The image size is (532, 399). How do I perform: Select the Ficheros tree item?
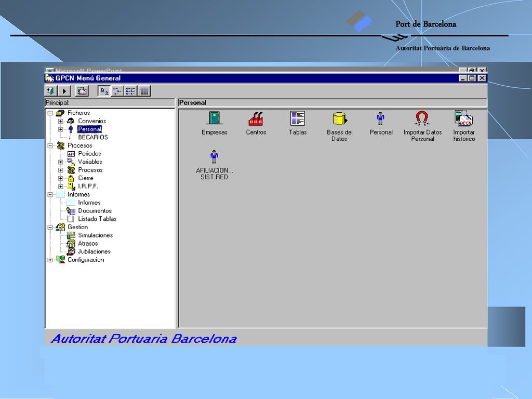[78, 113]
